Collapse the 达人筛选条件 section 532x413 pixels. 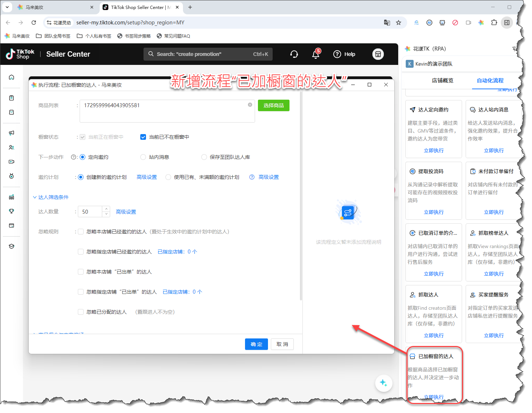pos(35,197)
